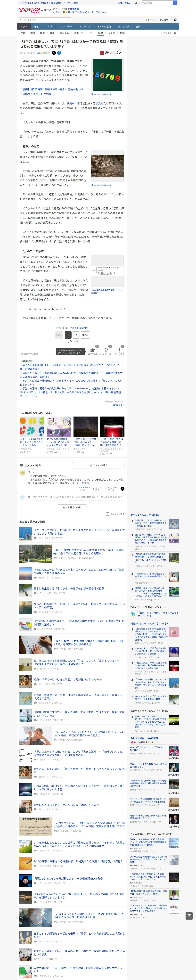This screenshot has width=196, height=980.
Task: Close the reaction tooltip with the x
Action: pyautogui.click(x=84, y=350)
